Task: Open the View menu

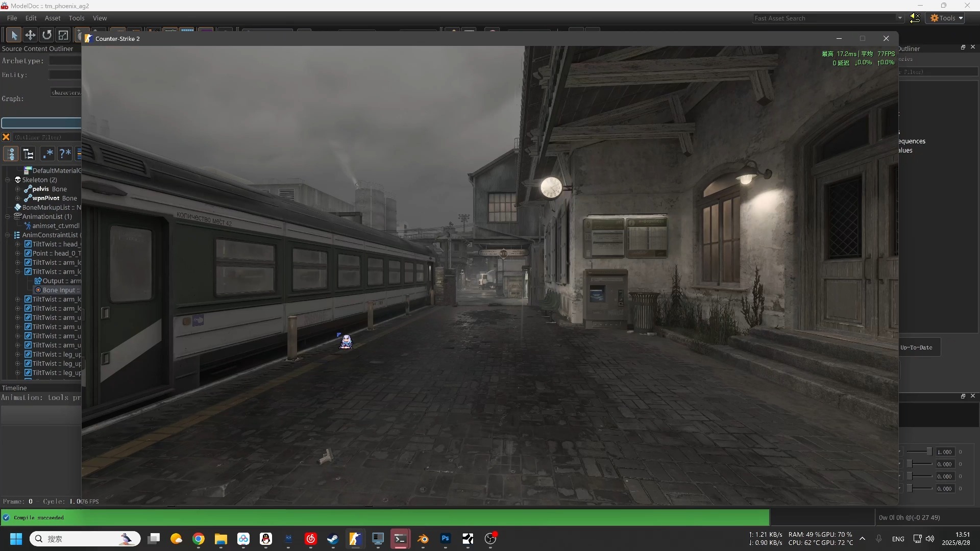Action: click(100, 18)
